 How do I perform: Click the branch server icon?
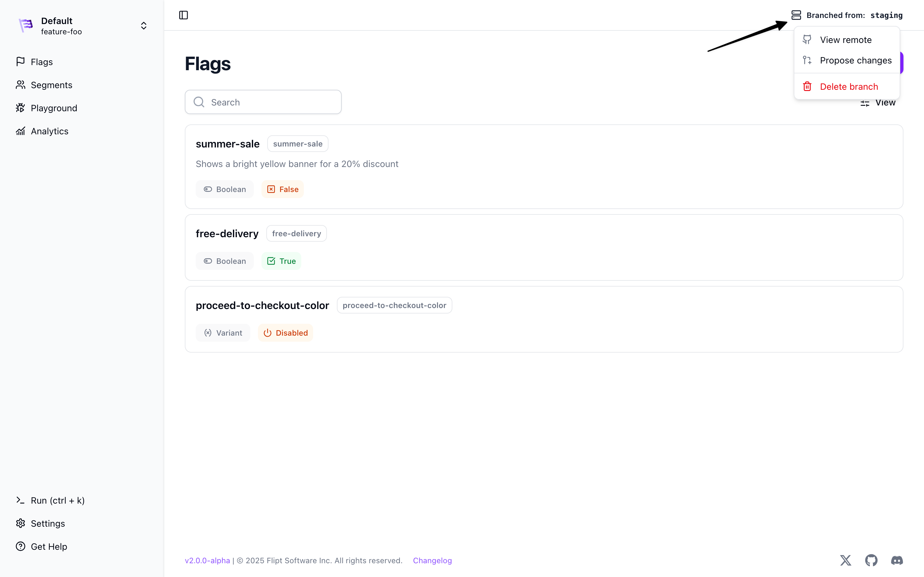point(796,15)
